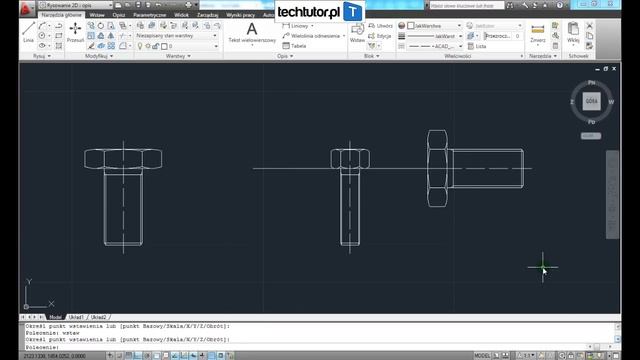Screen dimensions: 640x360
Task: Toggle the layer freeze sun icon
Action: pos(148,46)
